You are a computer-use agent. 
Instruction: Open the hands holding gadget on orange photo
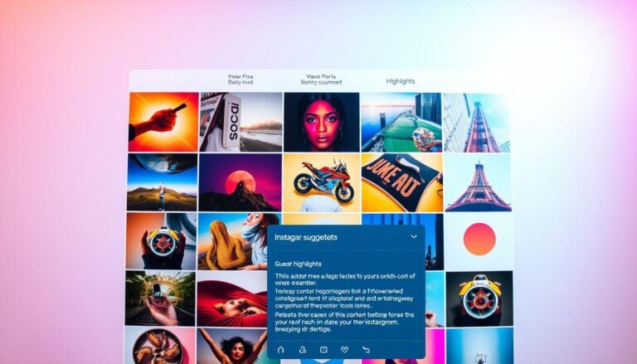click(x=161, y=241)
